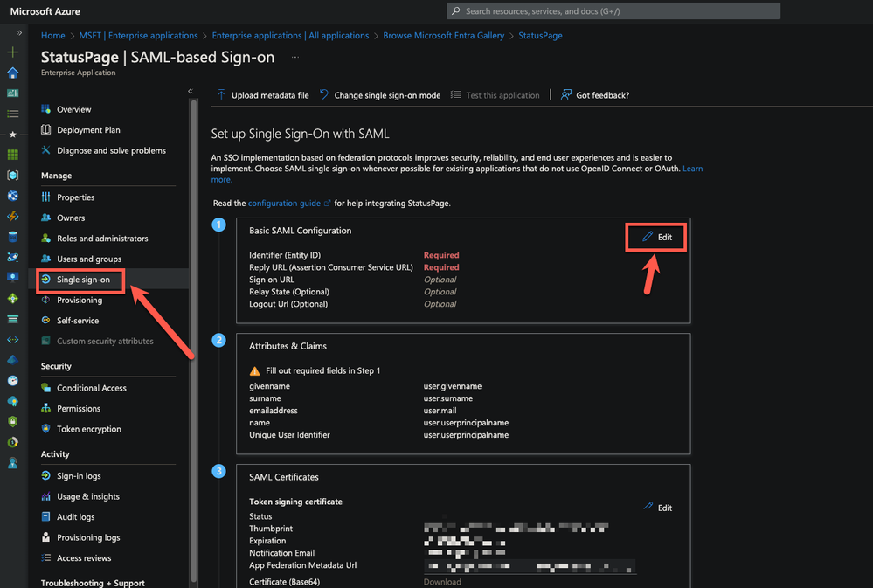Select Diagnose and solve problems
This screenshot has width=873, height=588.
point(111,150)
